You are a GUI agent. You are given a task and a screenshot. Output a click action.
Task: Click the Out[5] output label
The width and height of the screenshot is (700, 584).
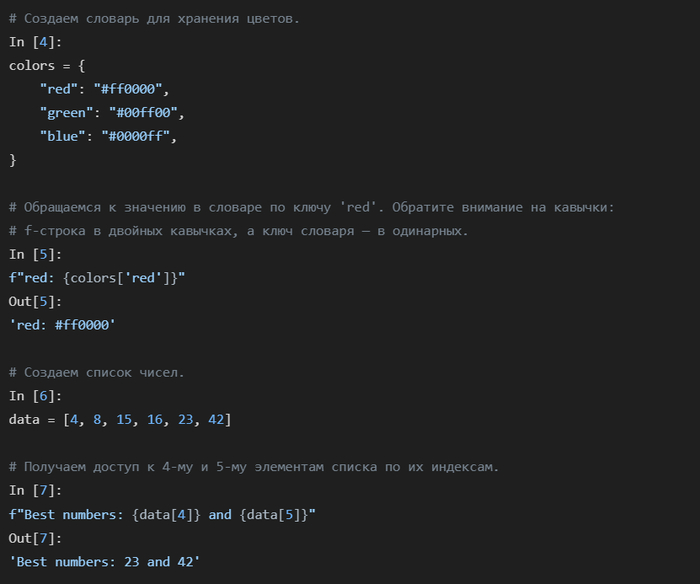pyautogui.click(x=35, y=301)
